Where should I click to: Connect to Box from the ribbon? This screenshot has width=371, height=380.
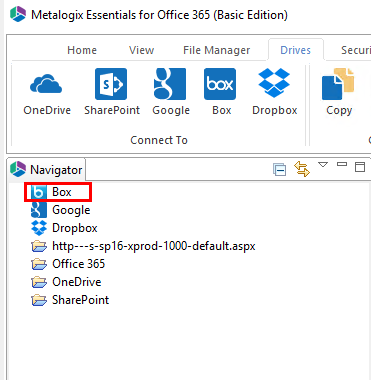[220, 92]
